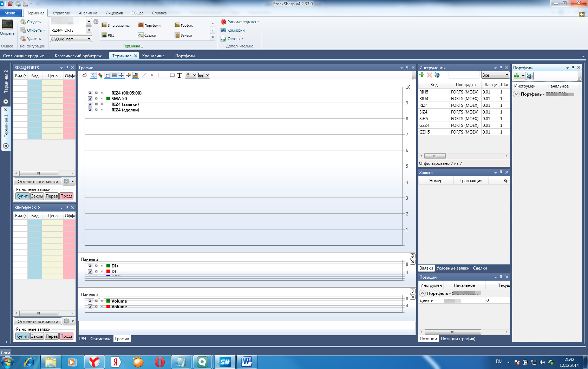Click the RIZ4@FORTS security input field
Viewport: 588px width, 369px height.
click(68, 30)
